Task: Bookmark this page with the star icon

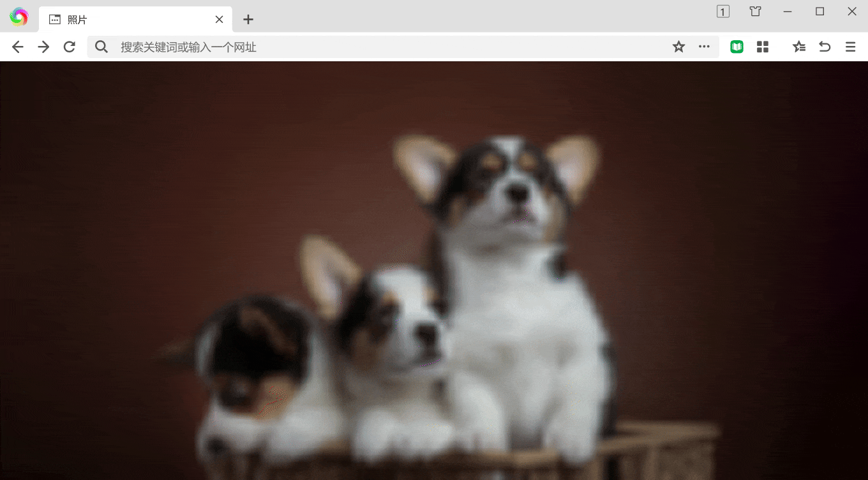Action: [678, 47]
